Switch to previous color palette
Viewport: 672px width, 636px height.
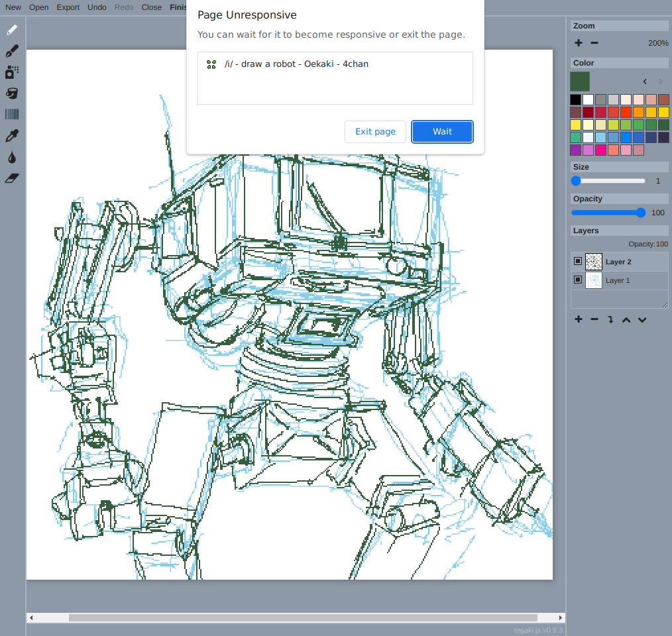click(645, 81)
